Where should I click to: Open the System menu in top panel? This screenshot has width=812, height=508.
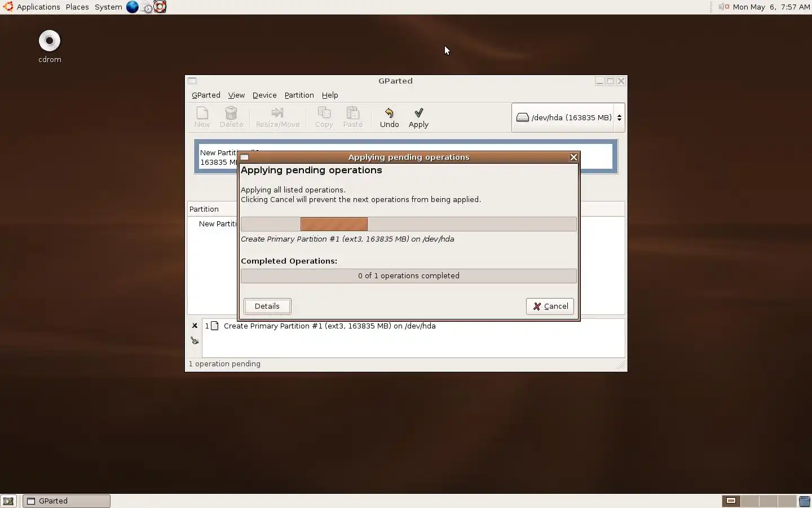[108, 7]
